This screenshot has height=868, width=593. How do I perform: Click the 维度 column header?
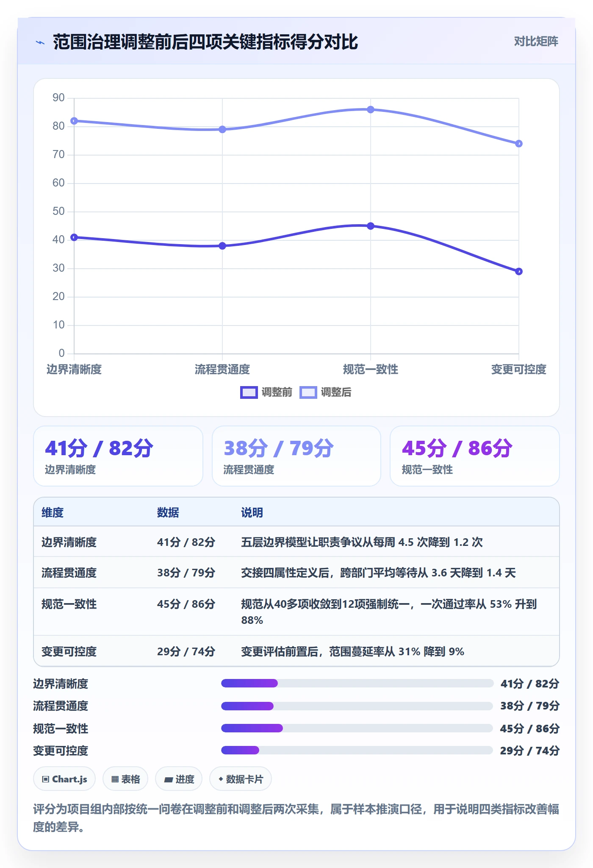[53, 512]
